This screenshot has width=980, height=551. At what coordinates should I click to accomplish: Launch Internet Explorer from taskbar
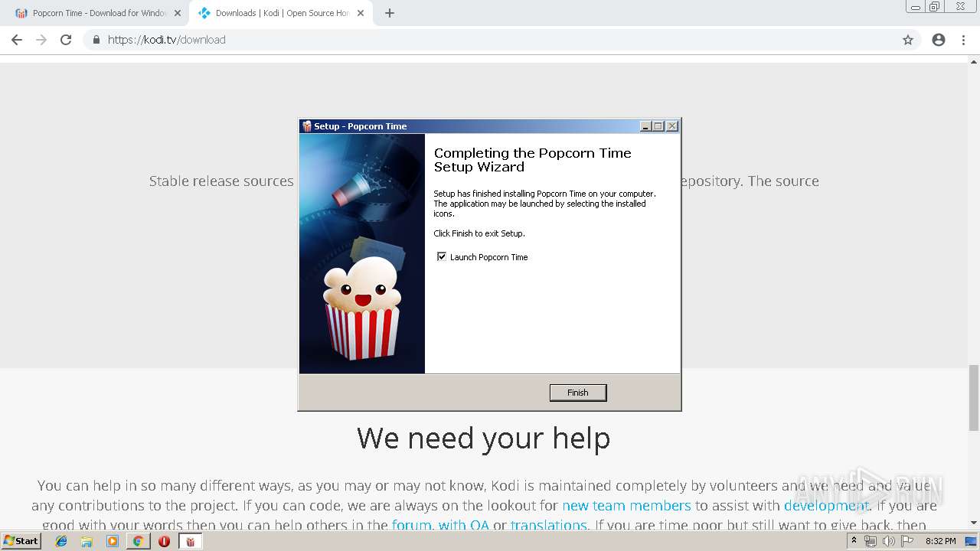tap(61, 541)
